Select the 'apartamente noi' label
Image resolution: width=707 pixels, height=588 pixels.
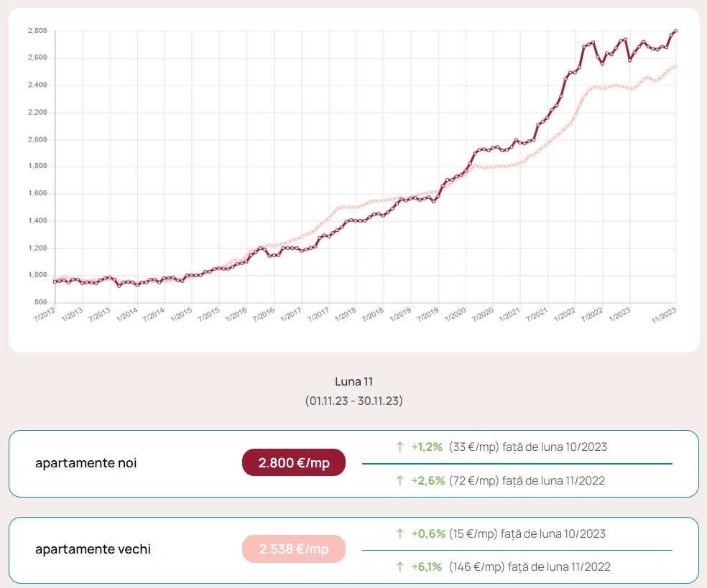(86, 463)
